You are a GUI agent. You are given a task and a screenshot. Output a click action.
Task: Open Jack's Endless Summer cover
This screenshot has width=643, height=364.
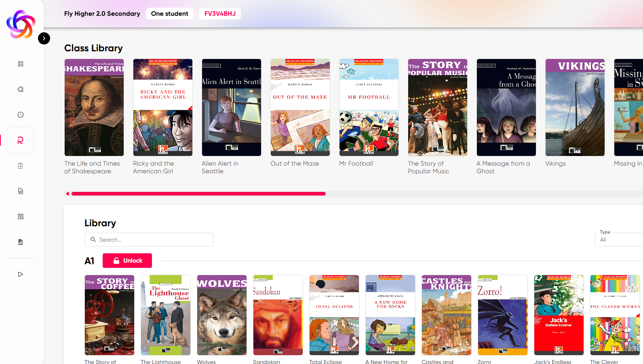559,315
